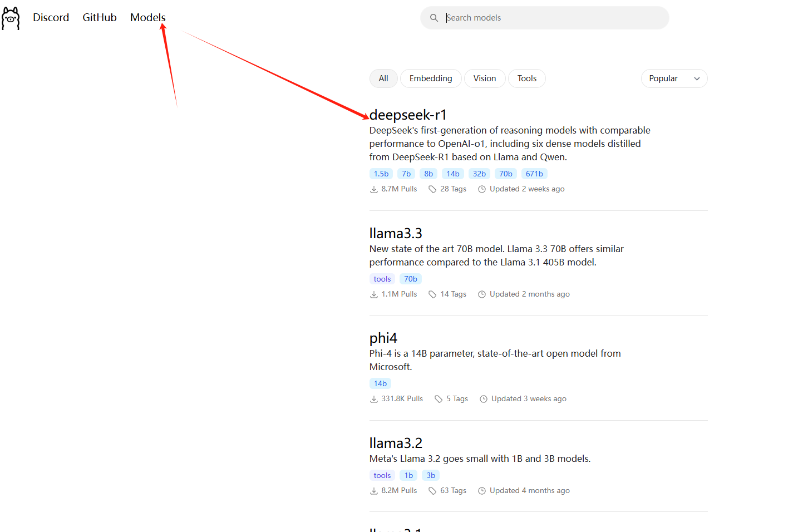Click the 8.2M Pulls text
The image size is (798, 532).
tap(399, 491)
